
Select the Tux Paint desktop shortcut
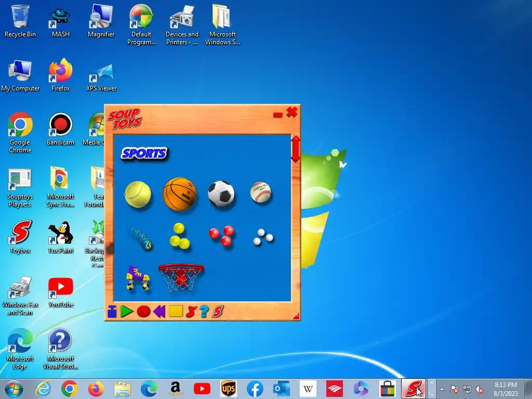click(x=60, y=237)
